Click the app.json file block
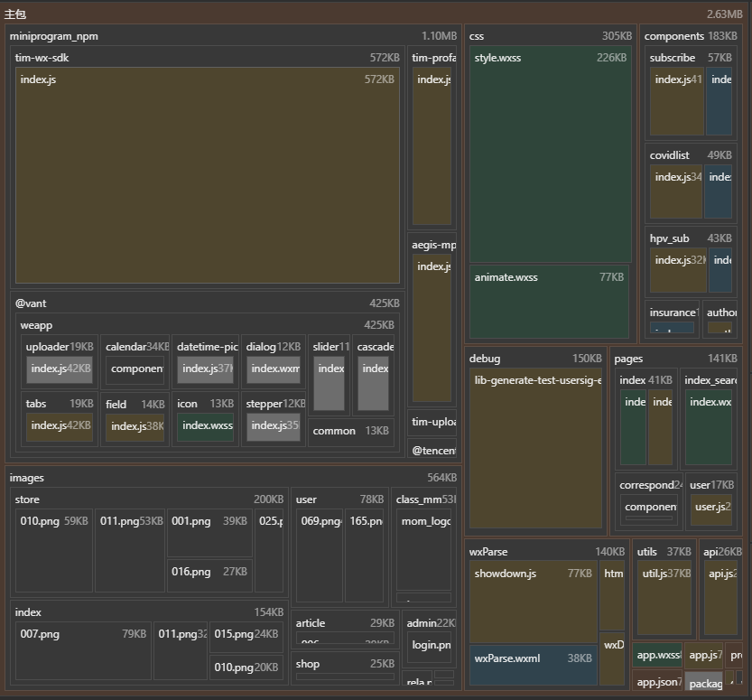Image resolution: width=752 pixels, height=700 pixels. pos(657,681)
